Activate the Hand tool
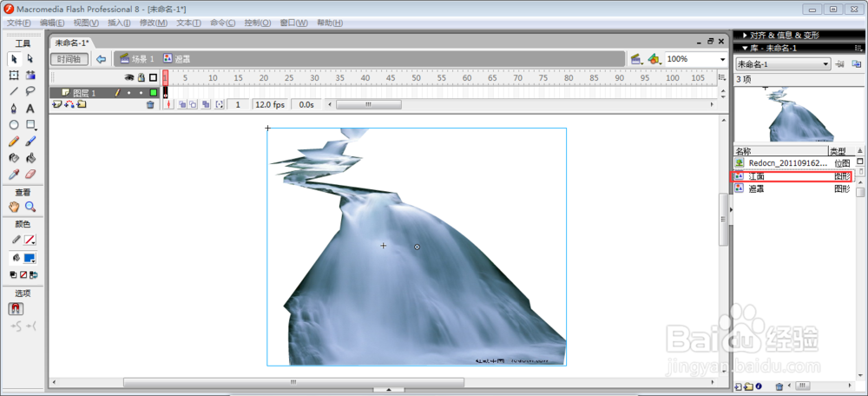868x396 pixels. pos(15,208)
